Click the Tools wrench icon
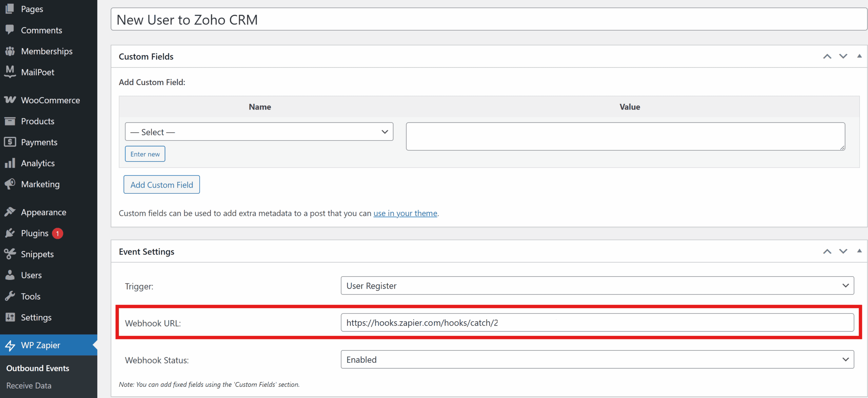The height and width of the screenshot is (398, 868). 10,296
